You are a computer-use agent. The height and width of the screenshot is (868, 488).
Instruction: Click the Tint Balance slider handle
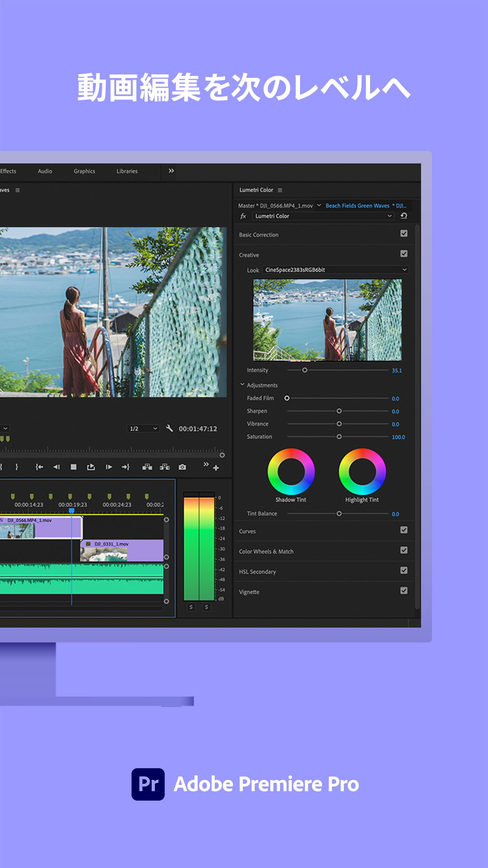pos(339,514)
